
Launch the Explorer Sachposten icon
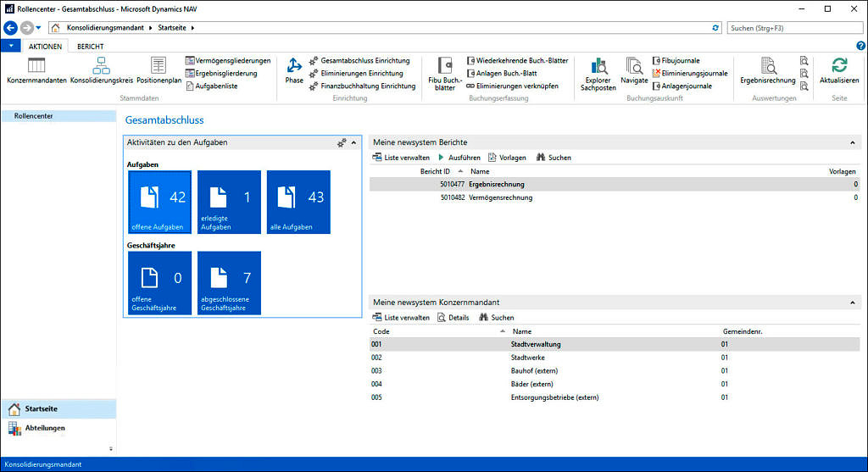(x=598, y=66)
